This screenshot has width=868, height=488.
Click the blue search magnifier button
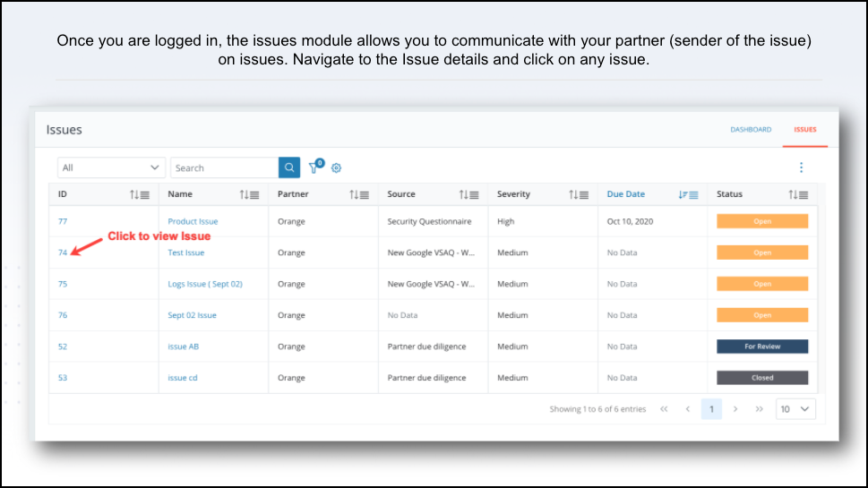[x=289, y=167]
